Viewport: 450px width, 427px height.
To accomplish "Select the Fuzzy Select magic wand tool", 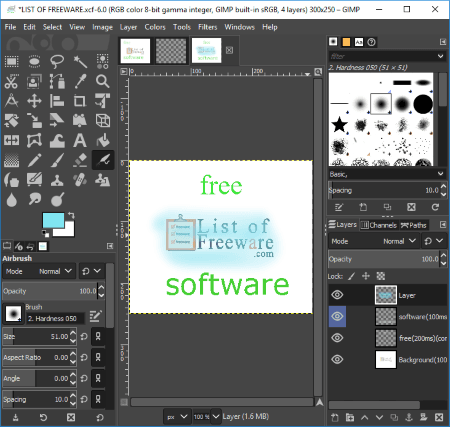I will (80, 61).
